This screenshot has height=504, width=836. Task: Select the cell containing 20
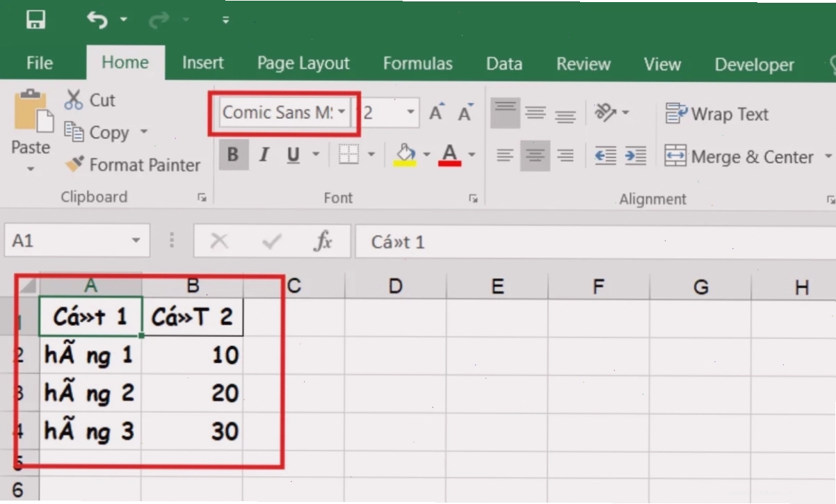coord(192,393)
